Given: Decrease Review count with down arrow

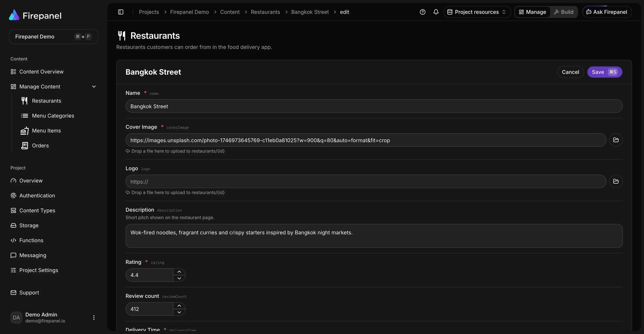Looking at the screenshot, I should (x=179, y=313).
